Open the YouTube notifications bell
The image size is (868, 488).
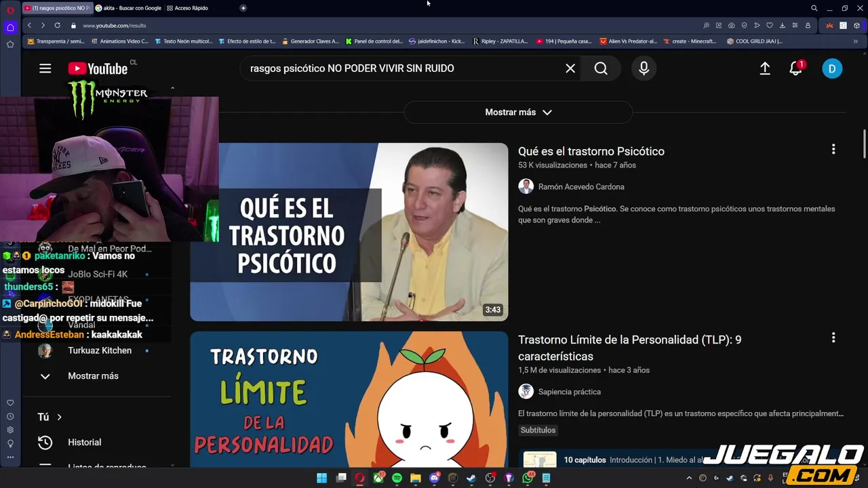pos(796,68)
